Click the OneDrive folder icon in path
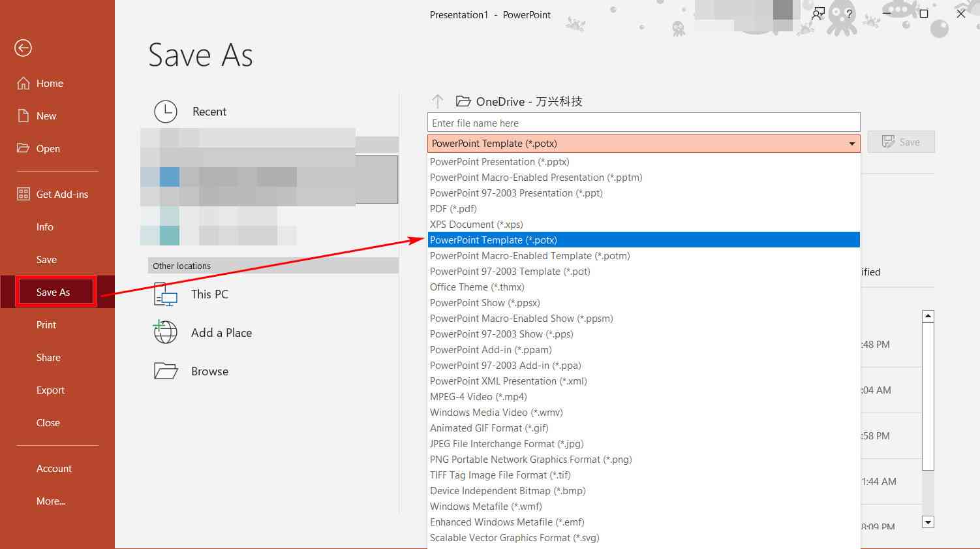 click(463, 101)
